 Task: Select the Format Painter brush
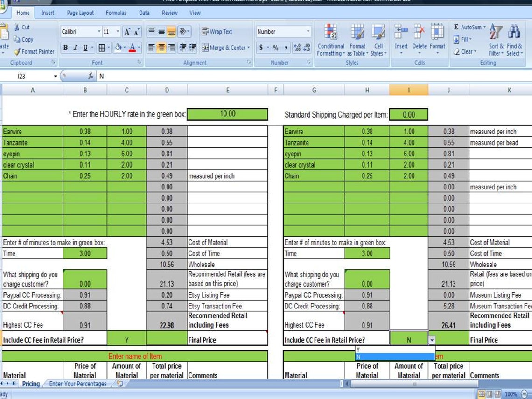[17, 52]
